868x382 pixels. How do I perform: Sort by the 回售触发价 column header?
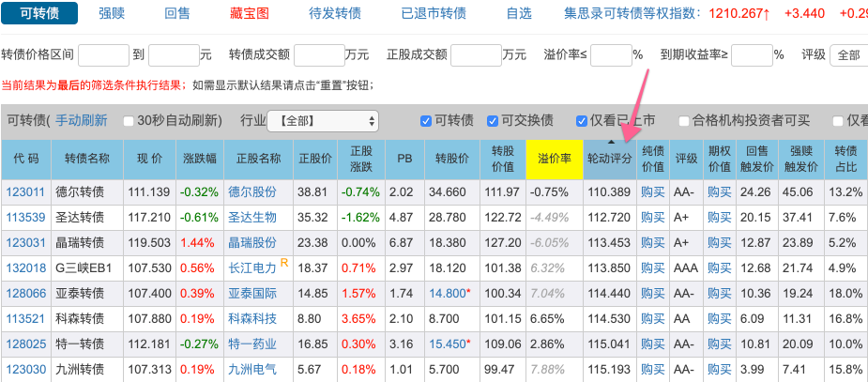(x=756, y=159)
